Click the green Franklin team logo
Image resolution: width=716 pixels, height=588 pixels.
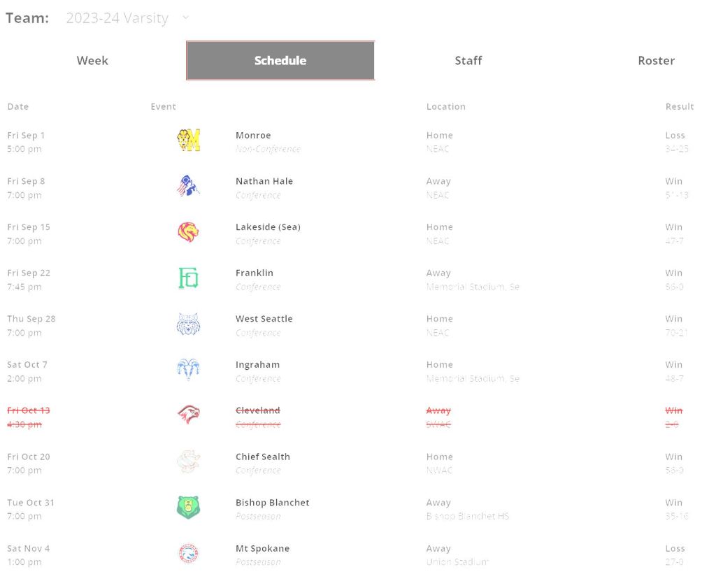188,278
